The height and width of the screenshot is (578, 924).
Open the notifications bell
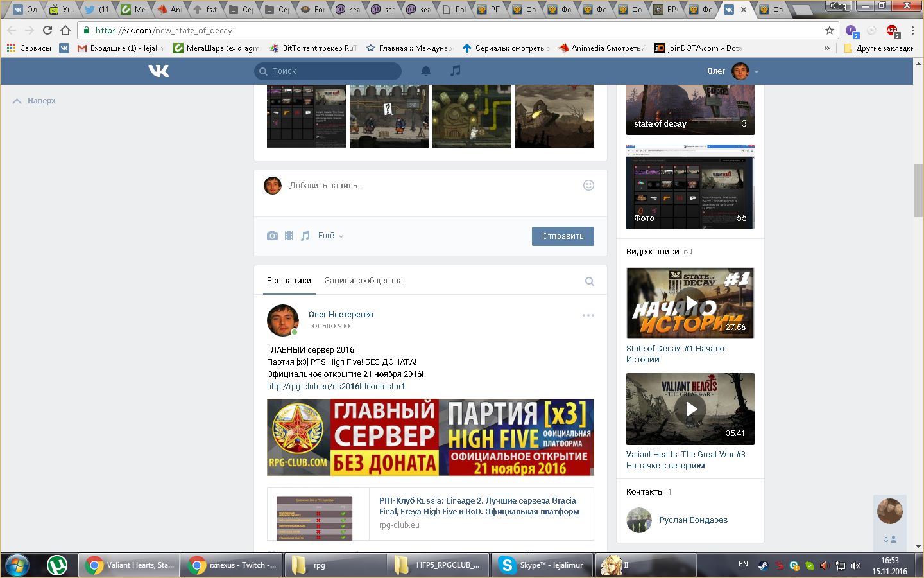[426, 71]
